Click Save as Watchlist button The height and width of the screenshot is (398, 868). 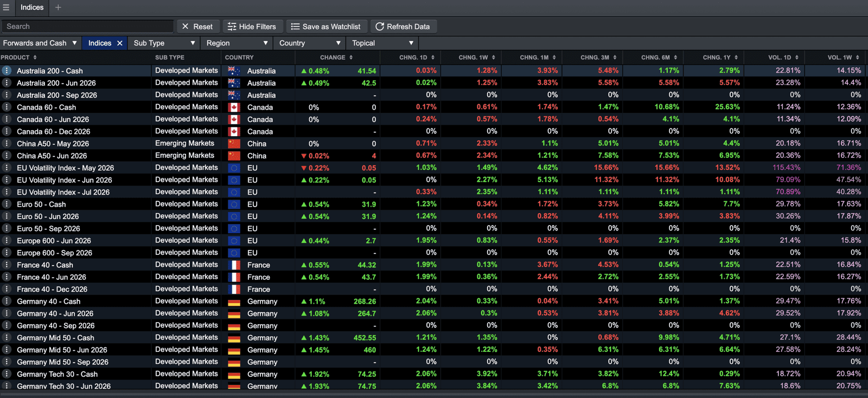pyautogui.click(x=326, y=27)
